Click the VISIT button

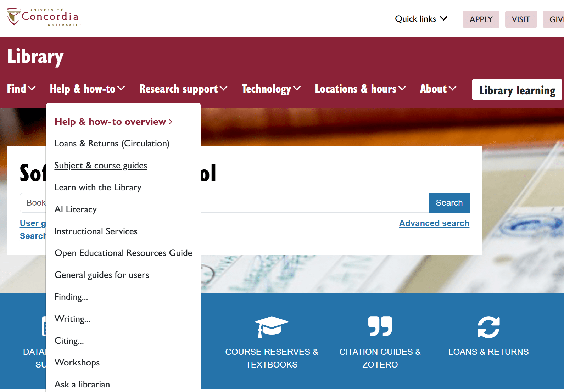[x=521, y=19]
